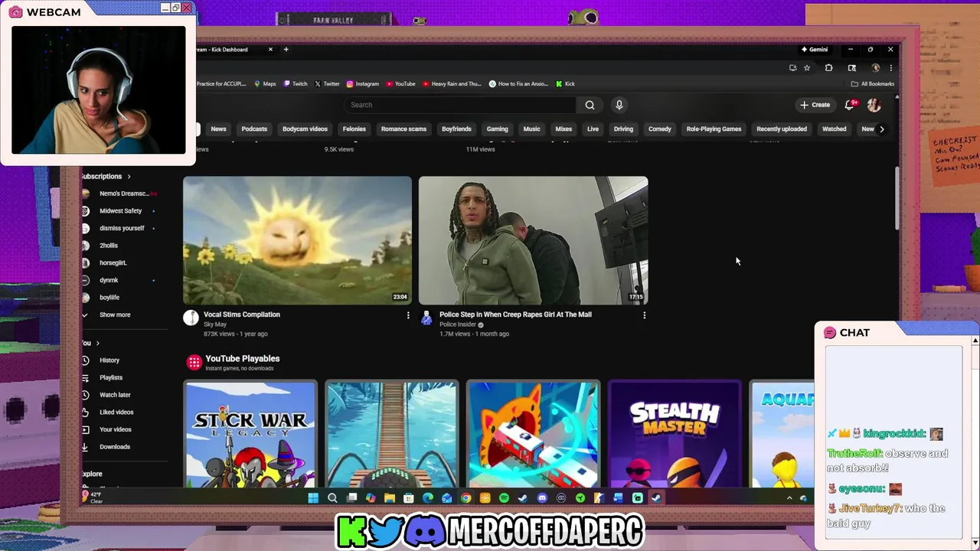
Task: Select the Gaming category chip
Action: 498,129
